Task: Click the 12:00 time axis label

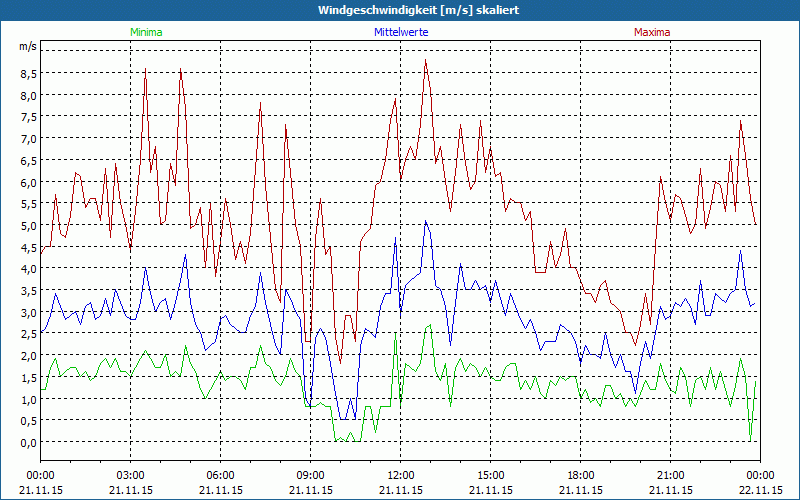Action: pyautogui.click(x=401, y=475)
